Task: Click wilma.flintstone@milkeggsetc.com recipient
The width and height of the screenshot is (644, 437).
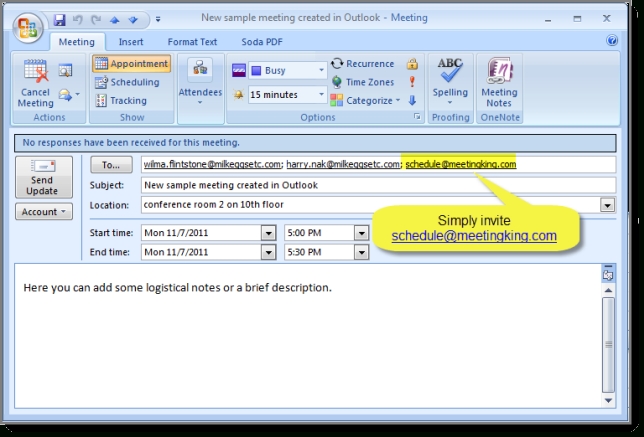Action: click(212, 164)
